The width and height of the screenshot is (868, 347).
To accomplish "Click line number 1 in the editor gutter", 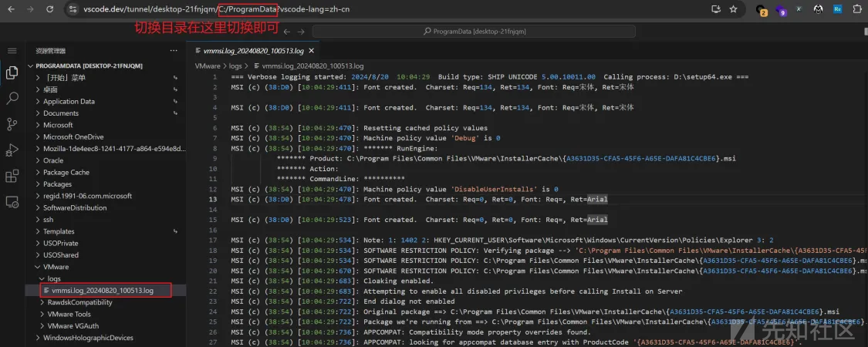I will coord(214,76).
